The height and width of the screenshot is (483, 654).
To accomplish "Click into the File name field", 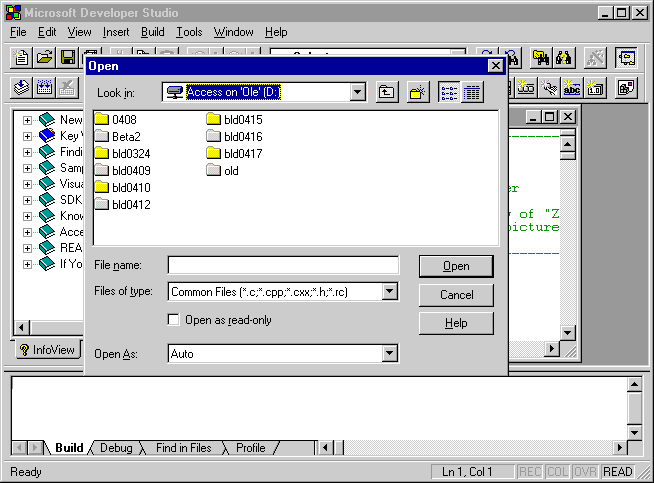I will click(283, 265).
